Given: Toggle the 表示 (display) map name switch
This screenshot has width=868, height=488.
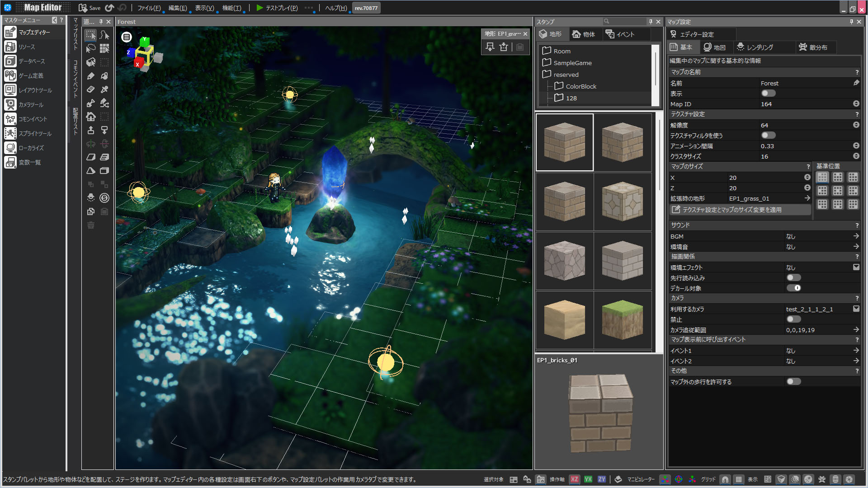Looking at the screenshot, I should coord(768,94).
